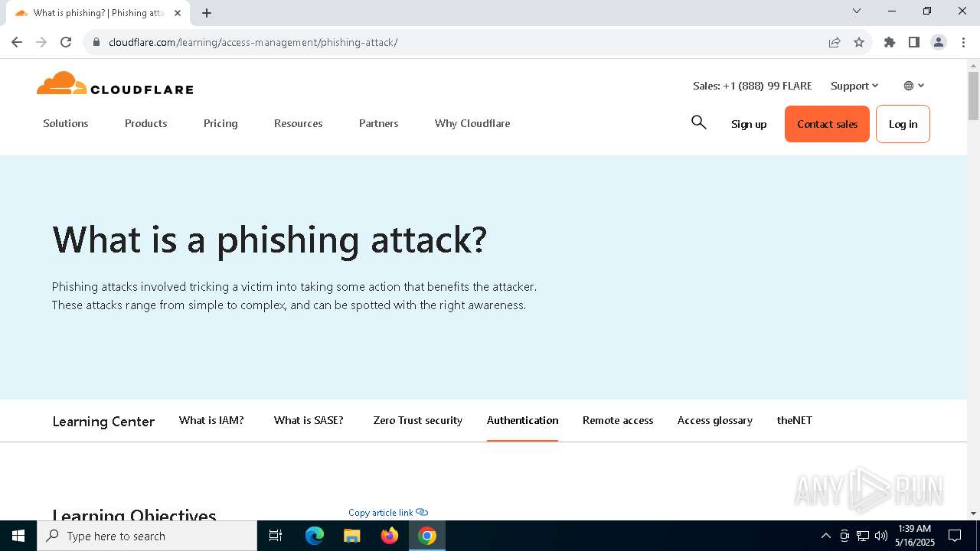Click the site lock icon in address bar
Screen dimensions: 980x551
[96, 42]
